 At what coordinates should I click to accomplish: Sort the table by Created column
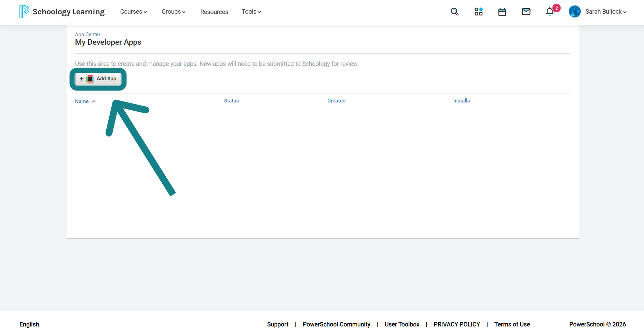337,101
